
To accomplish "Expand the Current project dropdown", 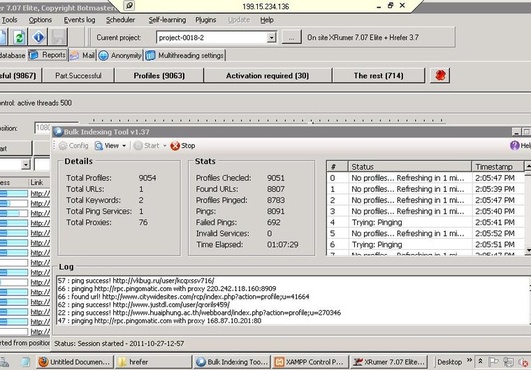I will pos(271,38).
